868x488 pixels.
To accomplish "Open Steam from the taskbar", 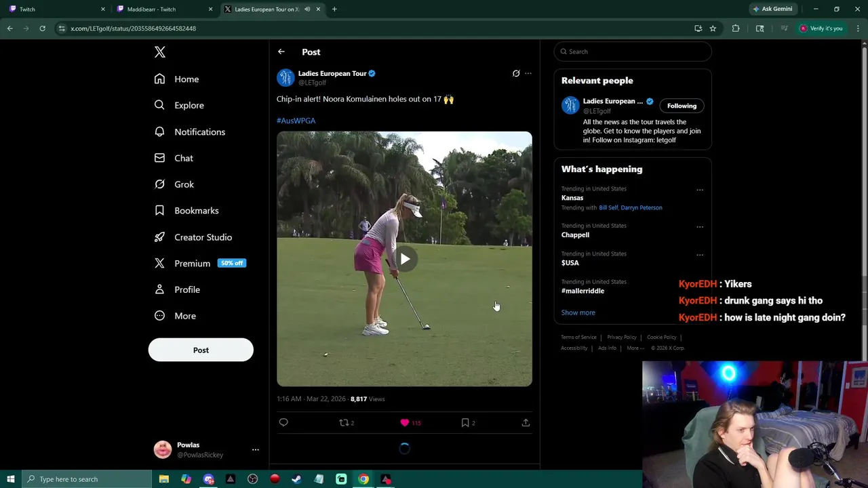I will point(296,479).
